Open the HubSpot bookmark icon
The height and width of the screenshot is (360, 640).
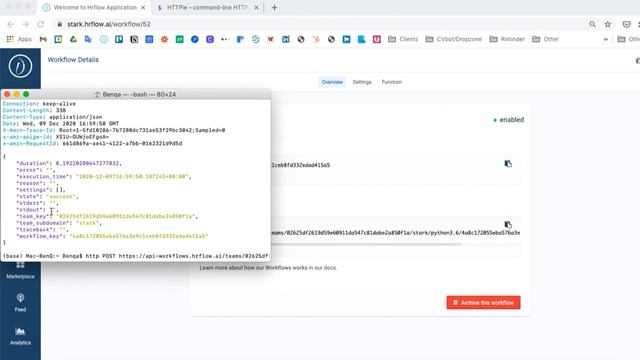pyautogui.click(x=316, y=39)
